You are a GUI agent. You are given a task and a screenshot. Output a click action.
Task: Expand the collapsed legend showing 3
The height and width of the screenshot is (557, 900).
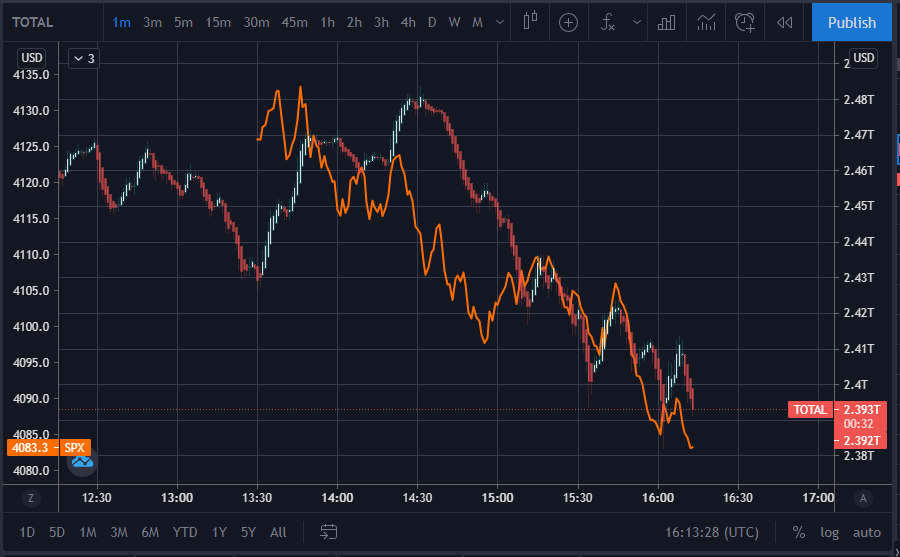pyautogui.click(x=84, y=59)
